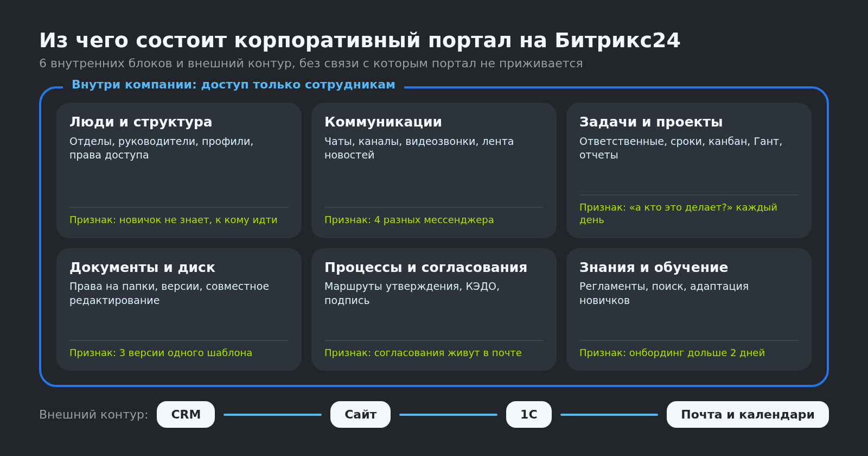The width and height of the screenshot is (868, 456).
Task: Select the Знания и обучение card title
Action: pos(654,268)
